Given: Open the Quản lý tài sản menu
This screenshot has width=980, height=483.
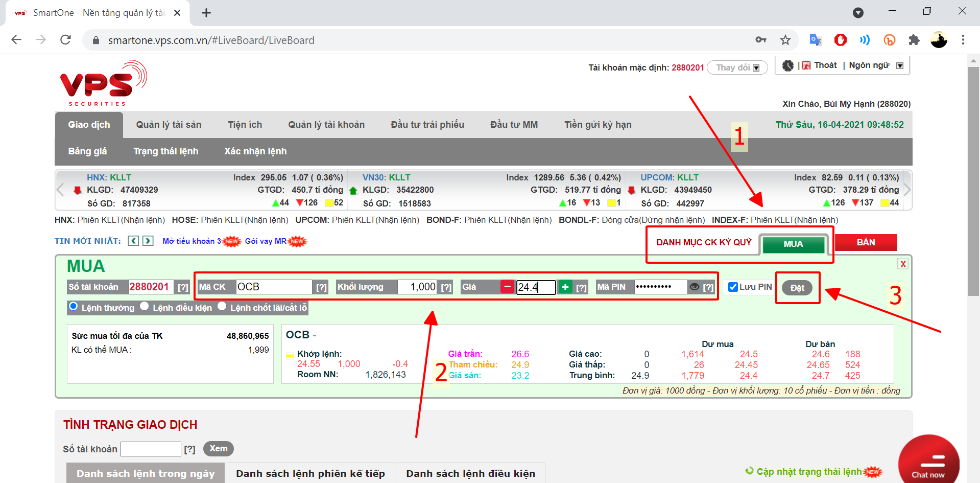Looking at the screenshot, I should click(x=169, y=125).
